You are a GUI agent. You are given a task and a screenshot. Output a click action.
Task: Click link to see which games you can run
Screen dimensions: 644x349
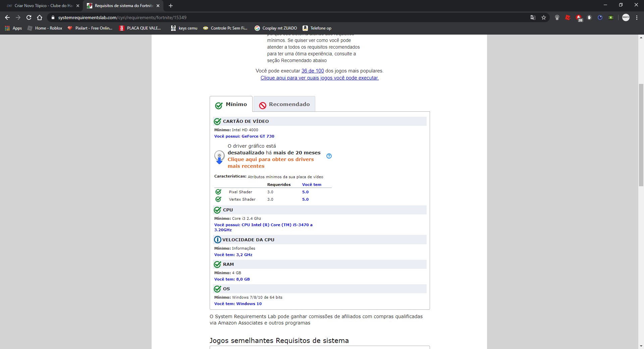[320, 78]
